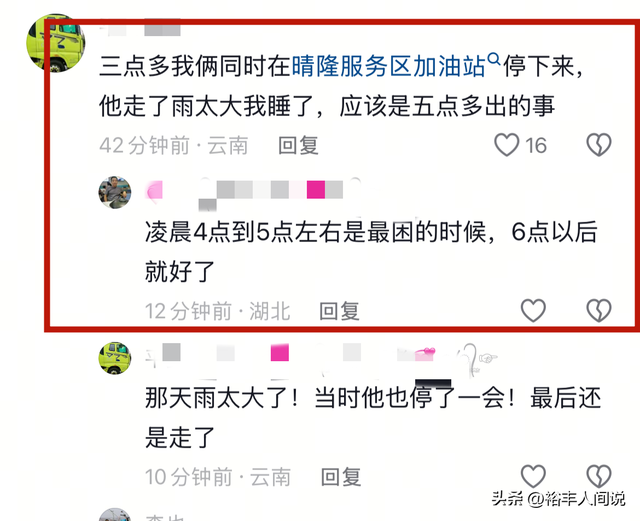Dislike the 10-minutes-ago Yunnan reply
Image resolution: width=640 pixels, height=521 pixels.
coord(599,476)
